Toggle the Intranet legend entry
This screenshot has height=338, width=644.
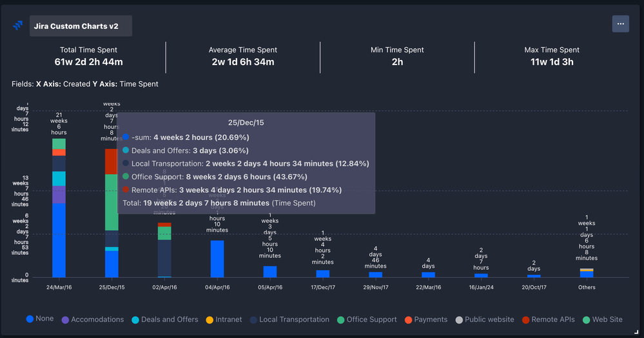224,319
